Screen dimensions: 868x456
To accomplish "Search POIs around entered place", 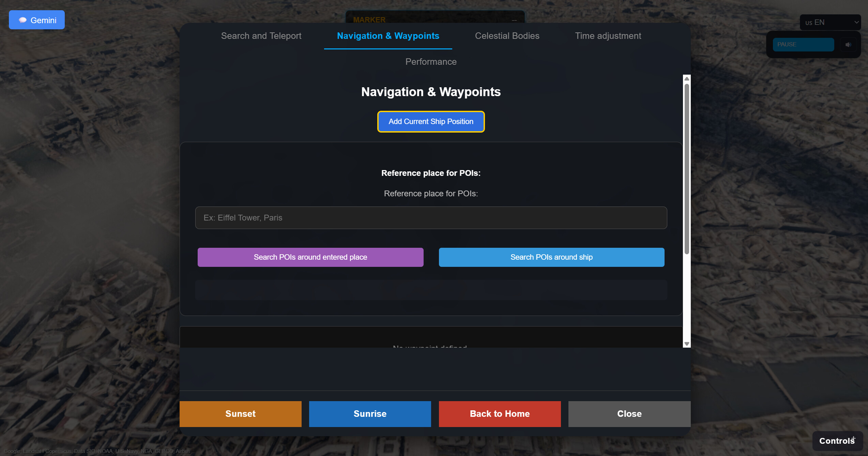I will click(x=310, y=257).
